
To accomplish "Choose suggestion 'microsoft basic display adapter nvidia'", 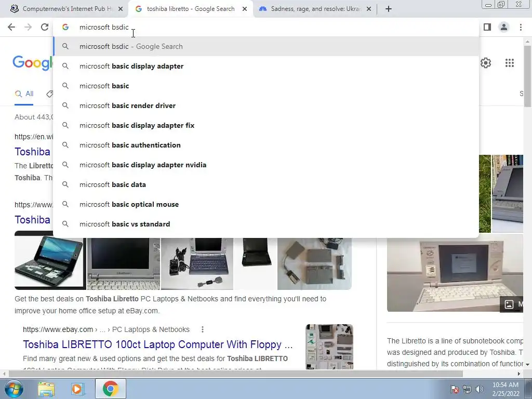I will click(267, 165).
